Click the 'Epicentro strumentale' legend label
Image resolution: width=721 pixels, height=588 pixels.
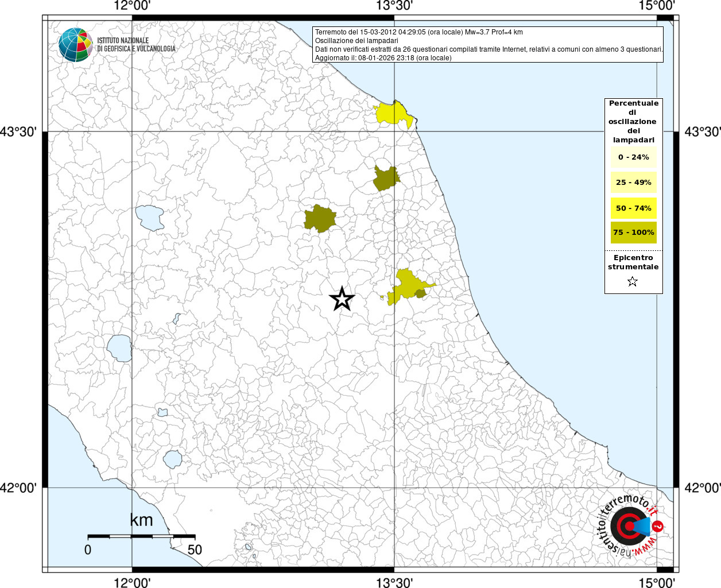tap(633, 262)
